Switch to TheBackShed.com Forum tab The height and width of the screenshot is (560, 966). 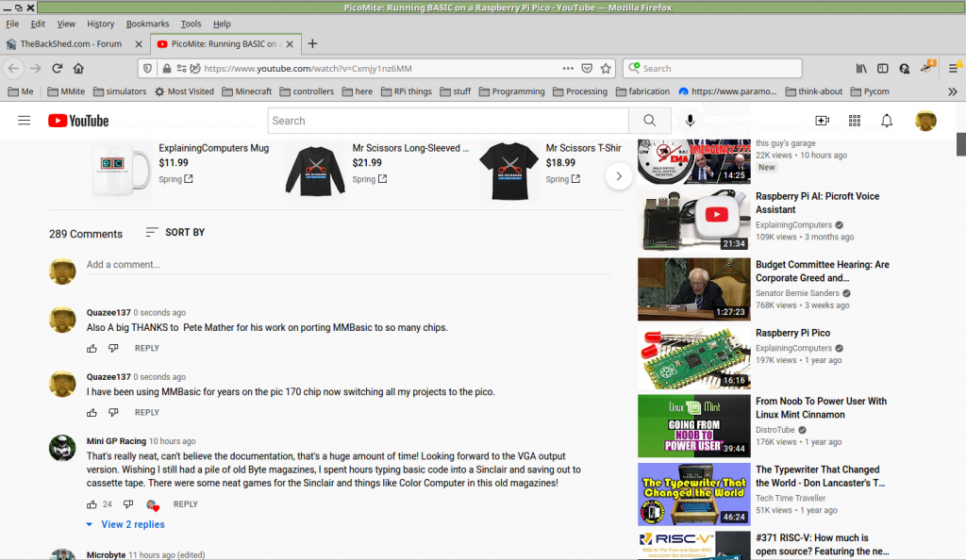tap(71, 43)
